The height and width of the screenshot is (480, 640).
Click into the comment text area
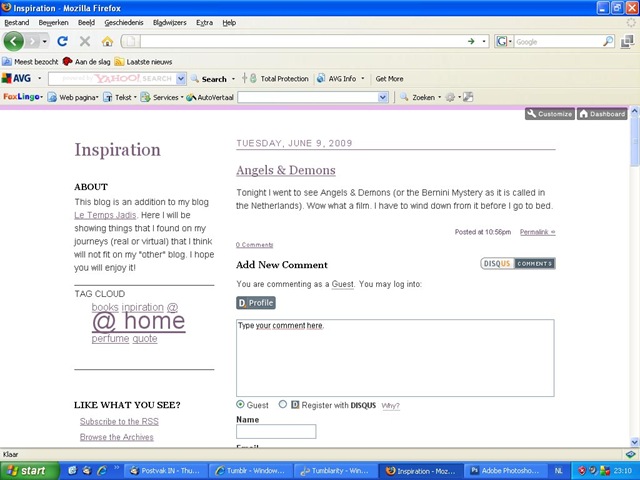click(395, 358)
